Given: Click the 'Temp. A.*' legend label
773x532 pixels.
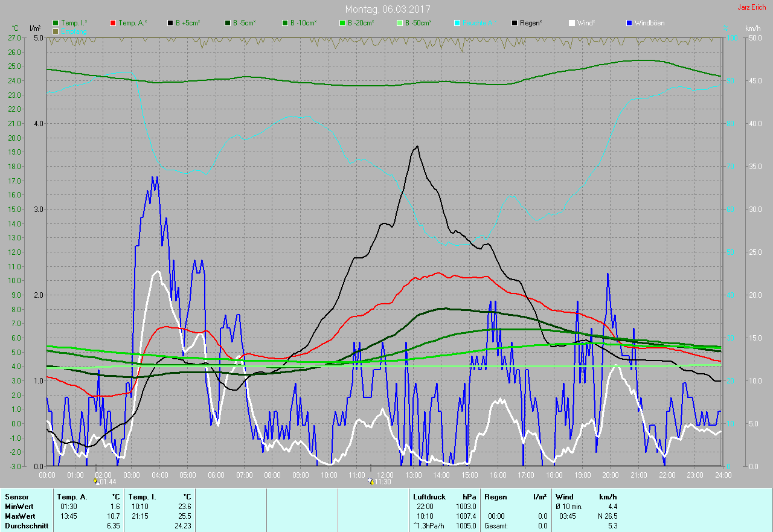Looking at the screenshot, I should pos(132,23).
